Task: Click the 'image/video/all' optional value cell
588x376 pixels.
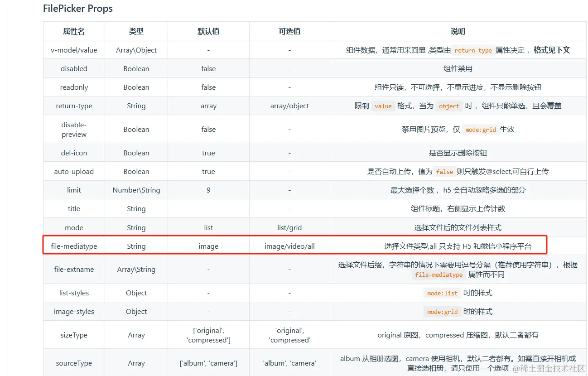Action: pyautogui.click(x=289, y=246)
